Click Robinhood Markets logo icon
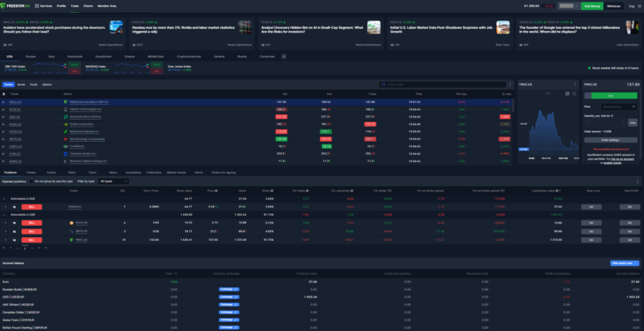 tap(66, 132)
